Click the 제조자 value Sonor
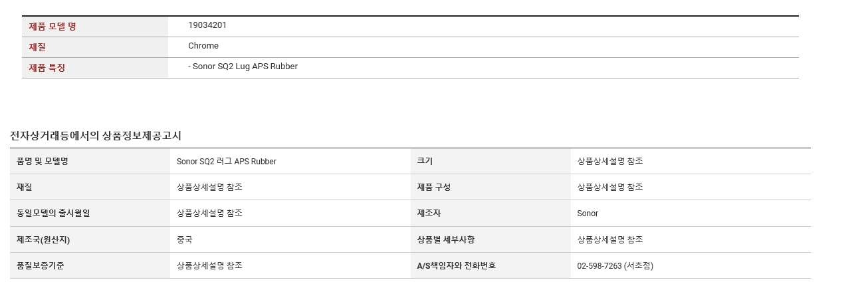This screenshot has width=868, height=292. [x=588, y=214]
